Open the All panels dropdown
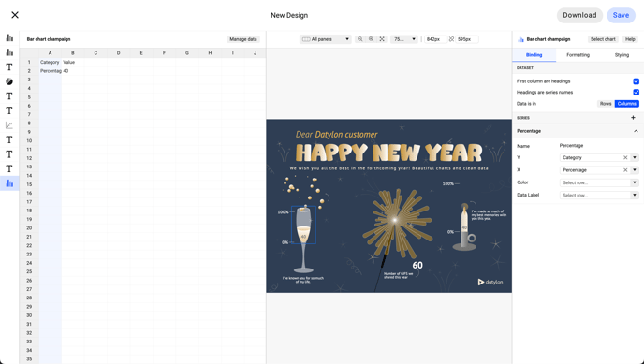 coord(326,39)
